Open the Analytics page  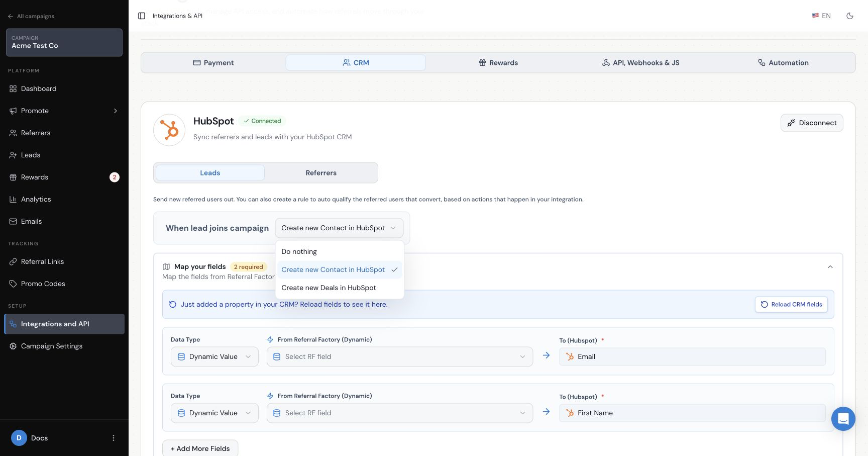tap(64, 199)
